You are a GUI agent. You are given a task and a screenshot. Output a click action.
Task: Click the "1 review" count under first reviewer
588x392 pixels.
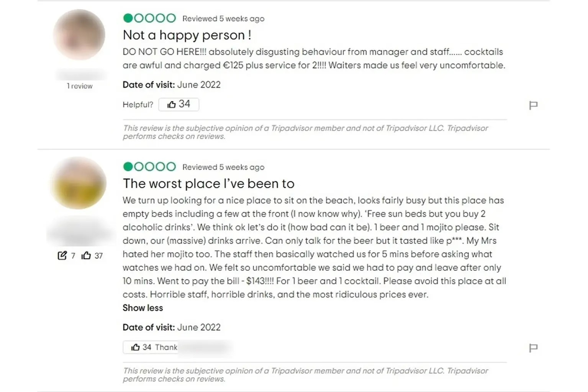click(80, 86)
